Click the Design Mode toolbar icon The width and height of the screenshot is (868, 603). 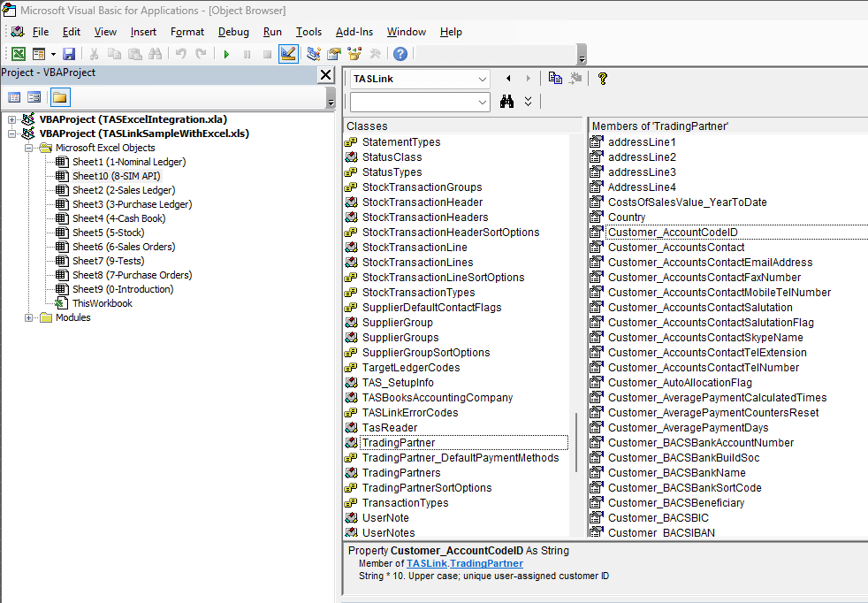[288, 54]
